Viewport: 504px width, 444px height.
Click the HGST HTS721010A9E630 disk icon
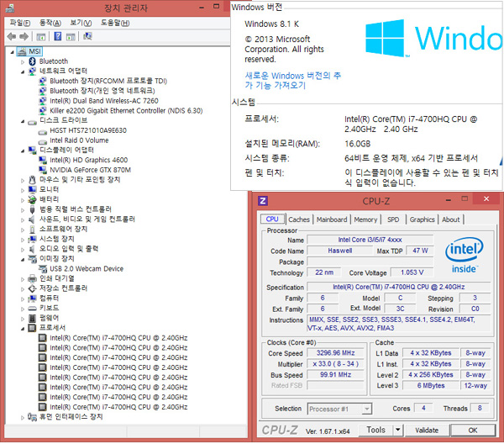coord(43,132)
